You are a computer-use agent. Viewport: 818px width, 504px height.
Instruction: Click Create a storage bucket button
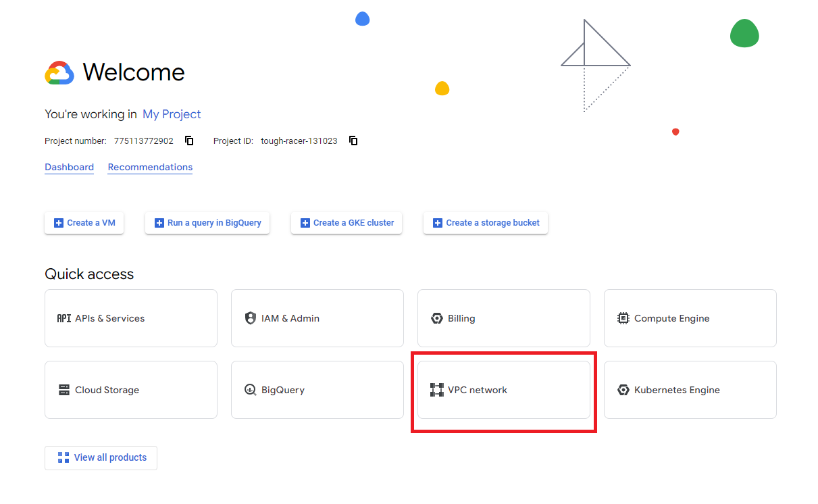[486, 223]
